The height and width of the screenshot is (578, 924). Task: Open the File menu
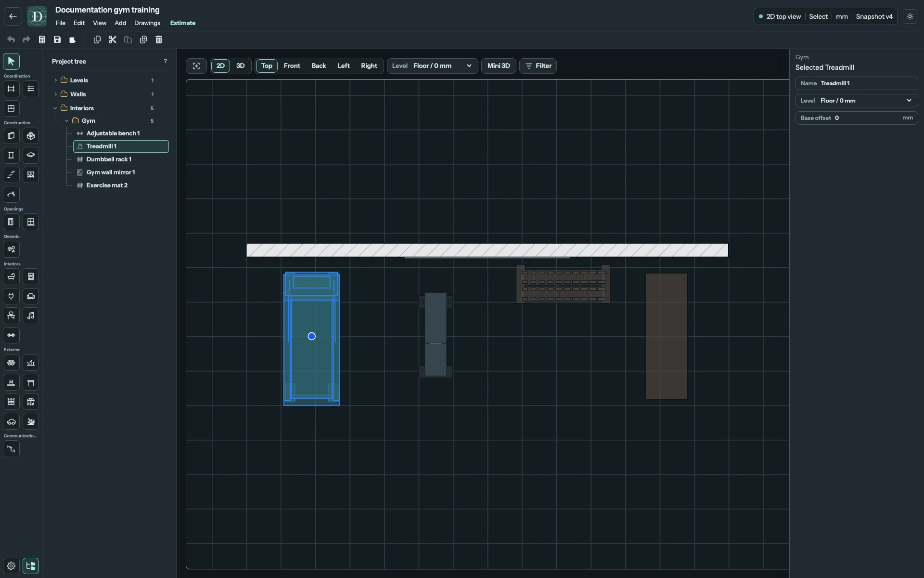pos(61,23)
